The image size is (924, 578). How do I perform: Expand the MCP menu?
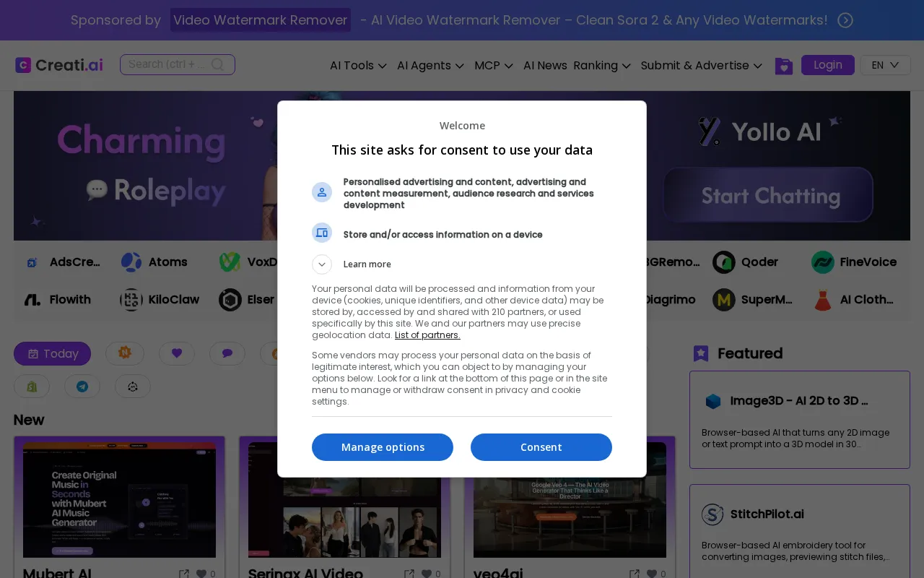[494, 66]
